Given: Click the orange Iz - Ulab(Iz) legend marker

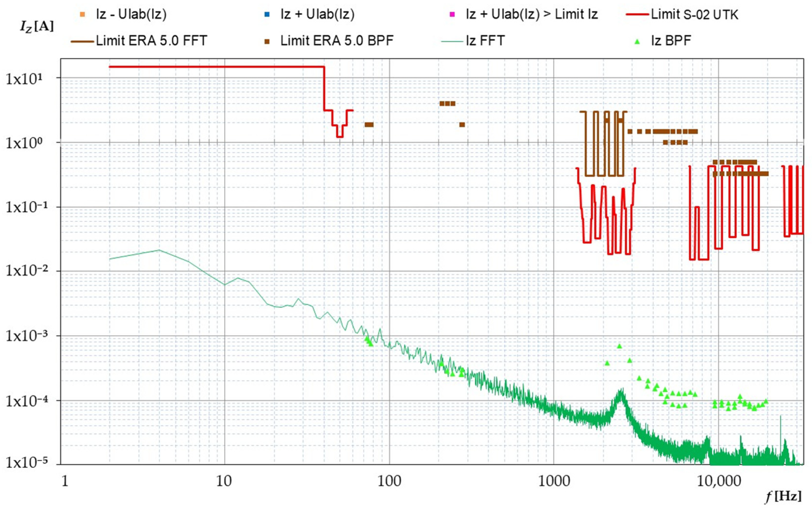Looking at the screenshot, I should click(x=82, y=14).
